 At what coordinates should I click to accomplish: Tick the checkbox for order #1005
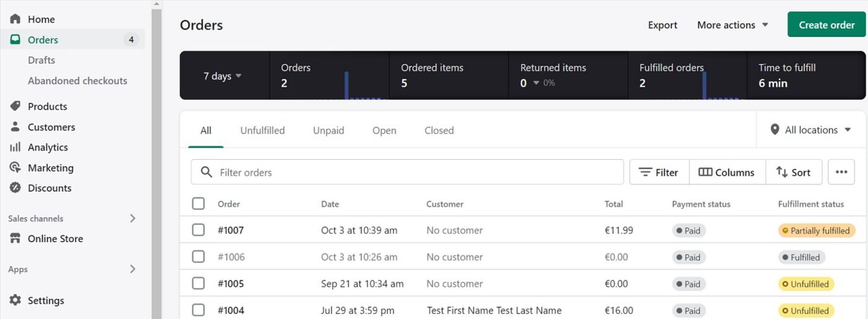click(198, 284)
